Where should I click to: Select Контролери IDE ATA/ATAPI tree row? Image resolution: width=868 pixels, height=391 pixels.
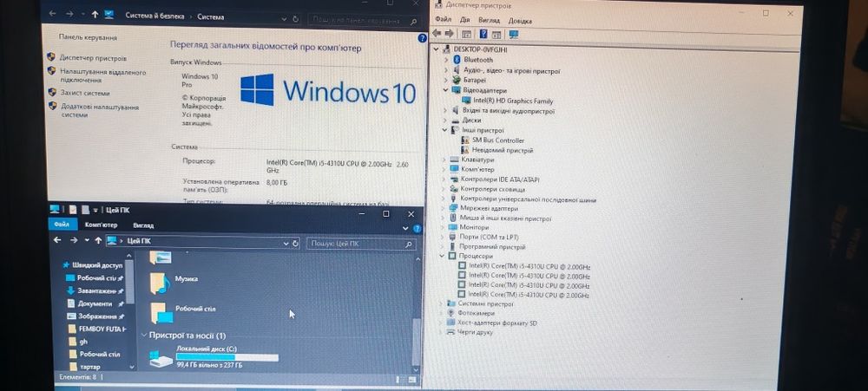point(500,179)
